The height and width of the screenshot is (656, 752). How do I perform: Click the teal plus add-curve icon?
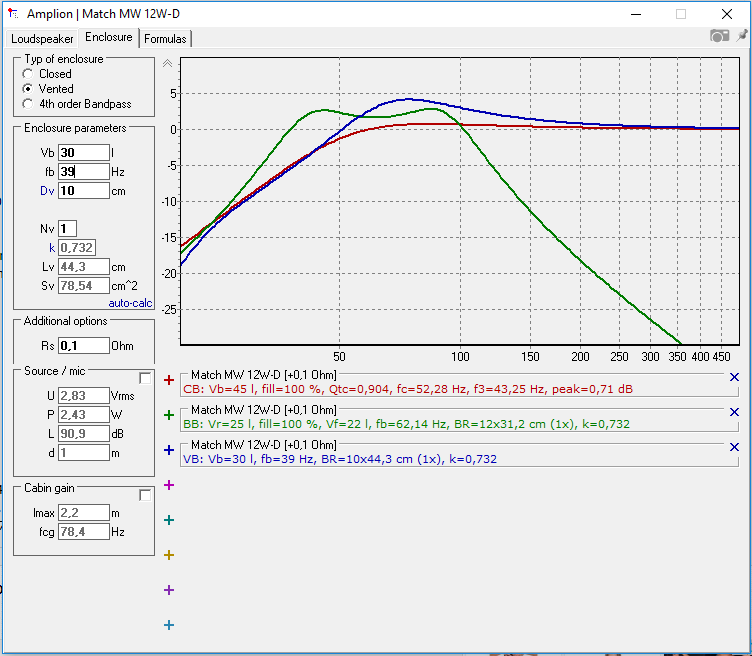[x=169, y=520]
